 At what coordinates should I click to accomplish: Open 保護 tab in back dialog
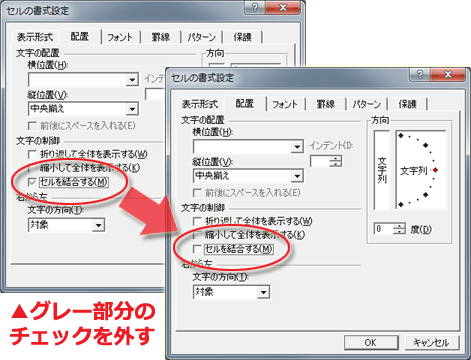[242, 37]
